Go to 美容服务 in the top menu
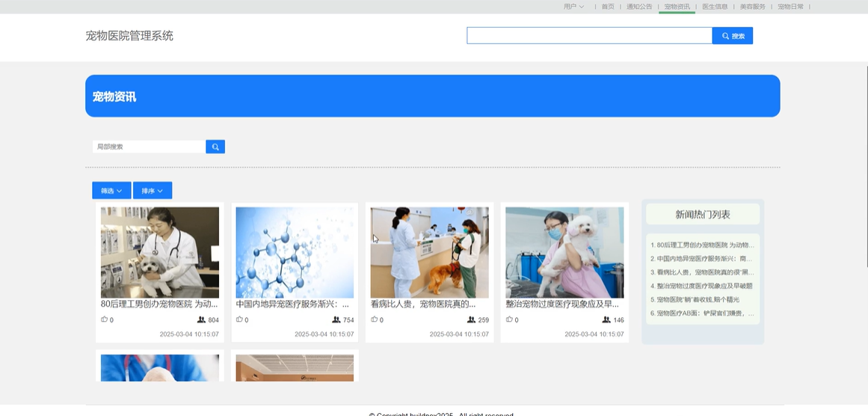 click(753, 7)
